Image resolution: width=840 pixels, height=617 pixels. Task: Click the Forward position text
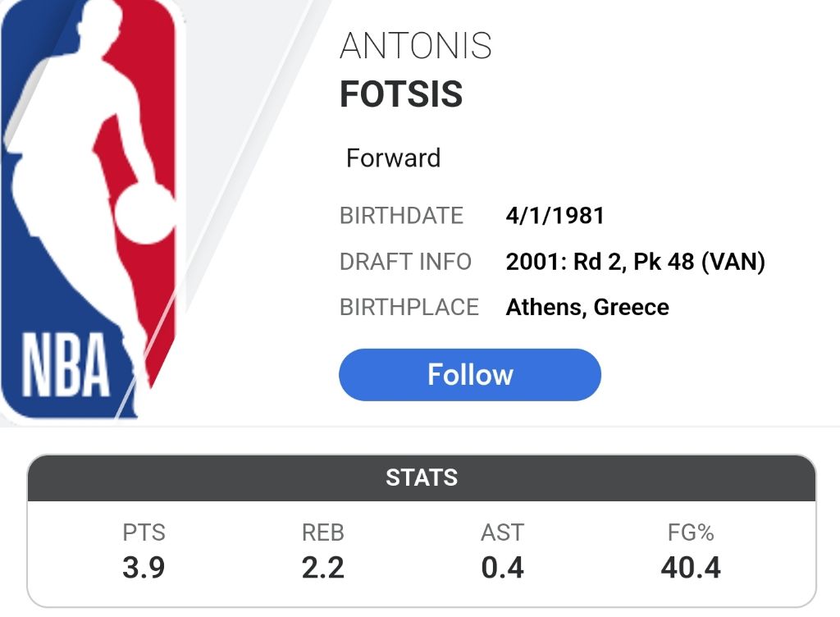coord(393,158)
